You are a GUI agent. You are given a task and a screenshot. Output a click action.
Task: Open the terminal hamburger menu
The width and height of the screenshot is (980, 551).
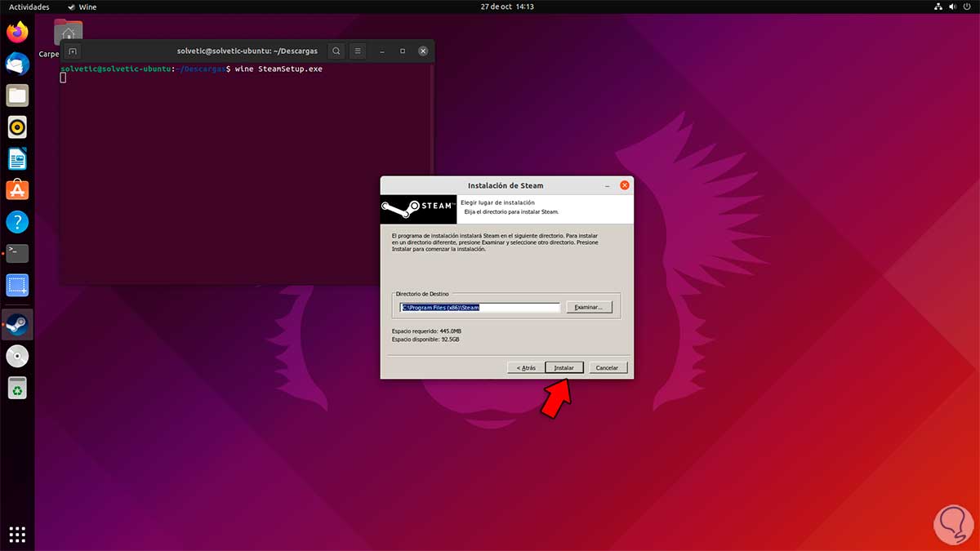click(x=358, y=51)
